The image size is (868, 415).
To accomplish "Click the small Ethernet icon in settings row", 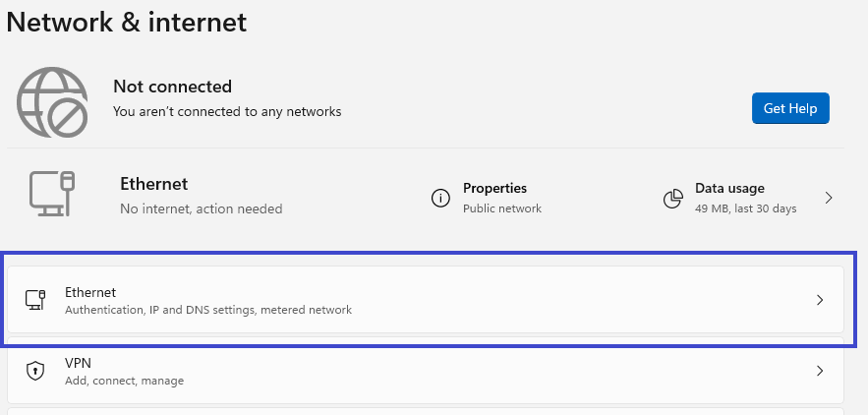I will 35,300.
